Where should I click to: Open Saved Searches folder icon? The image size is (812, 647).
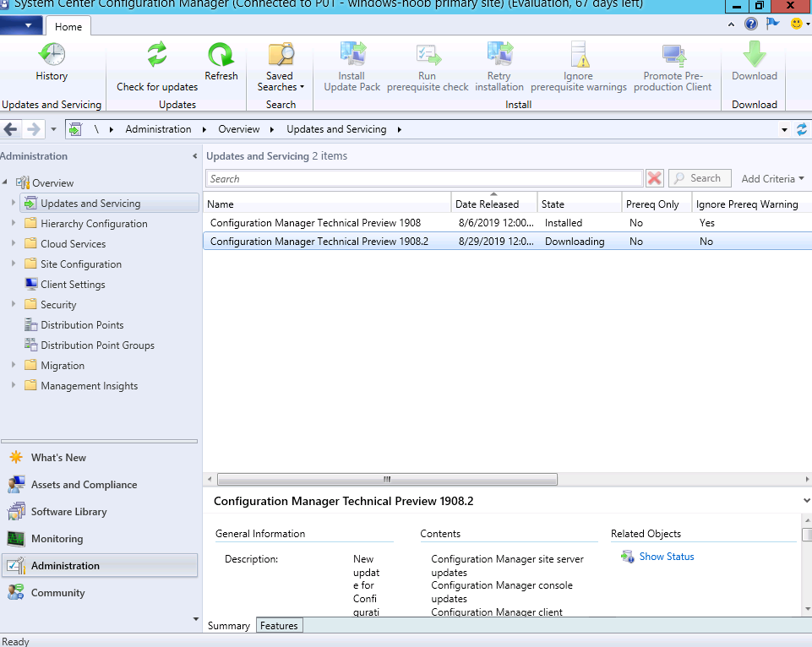pos(281,54)
